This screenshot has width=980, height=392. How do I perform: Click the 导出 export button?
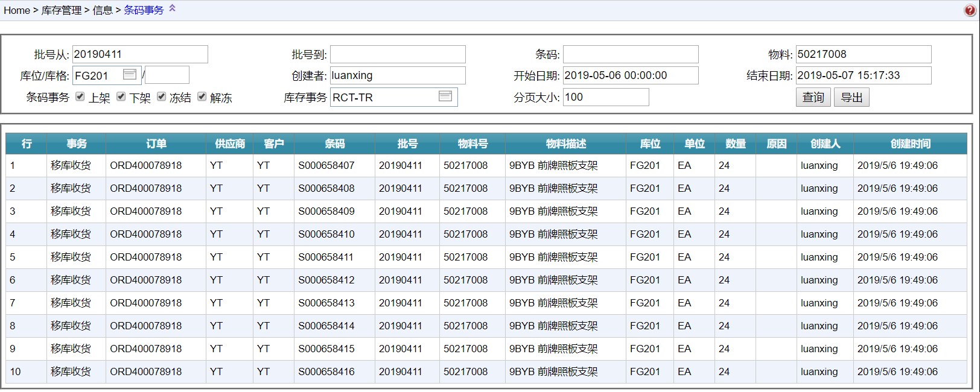tap(851, 97)
